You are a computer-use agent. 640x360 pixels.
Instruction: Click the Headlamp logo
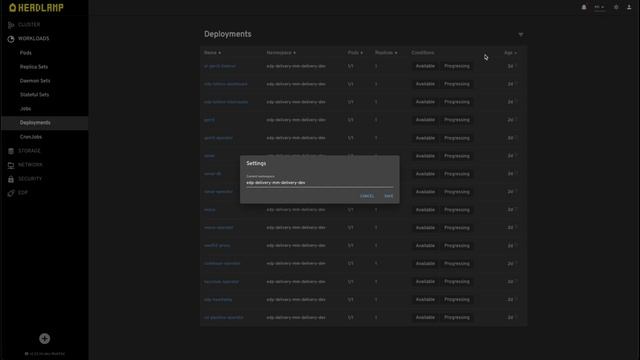pyautogui.click(x=36, y=7)
